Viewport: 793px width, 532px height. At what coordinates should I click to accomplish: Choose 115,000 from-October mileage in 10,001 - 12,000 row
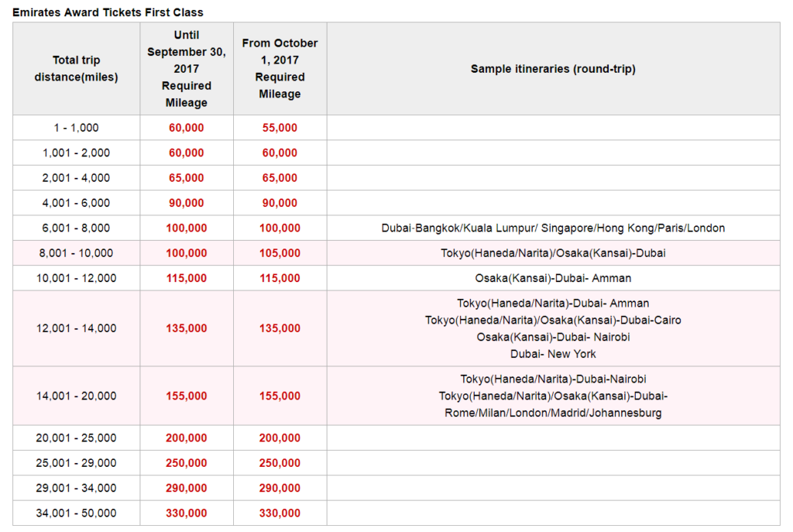click(280, 278)
